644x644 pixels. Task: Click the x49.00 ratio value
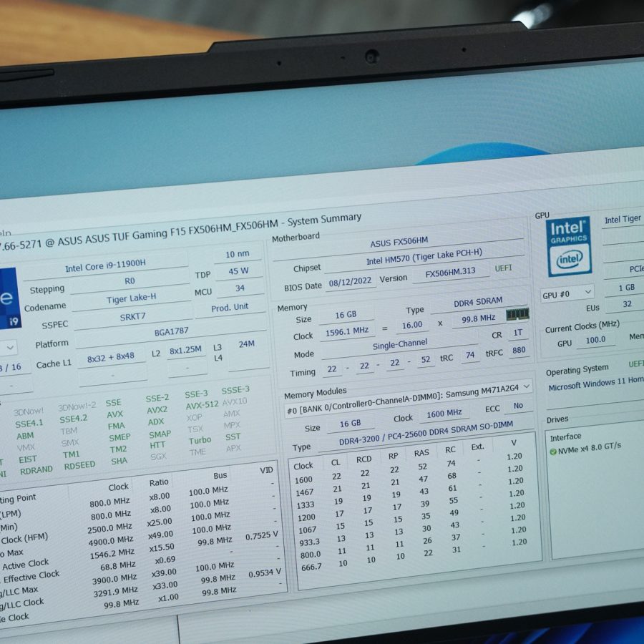[161, 535]
